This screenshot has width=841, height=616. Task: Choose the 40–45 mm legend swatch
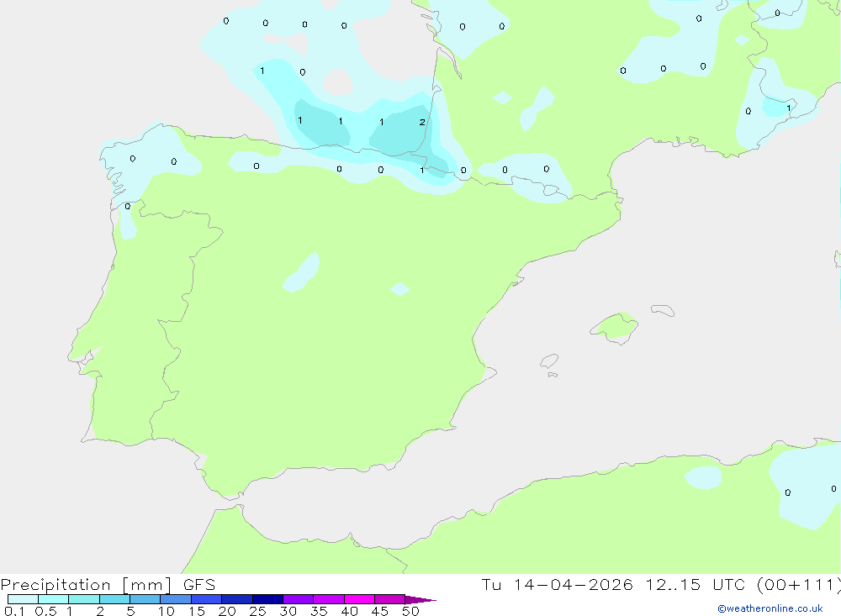click(359, 599)
